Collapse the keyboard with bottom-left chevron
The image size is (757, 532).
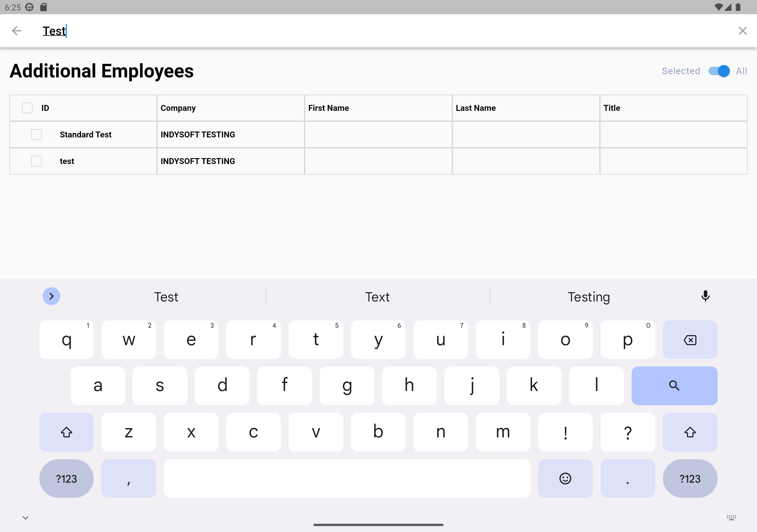tap(25, 518)
